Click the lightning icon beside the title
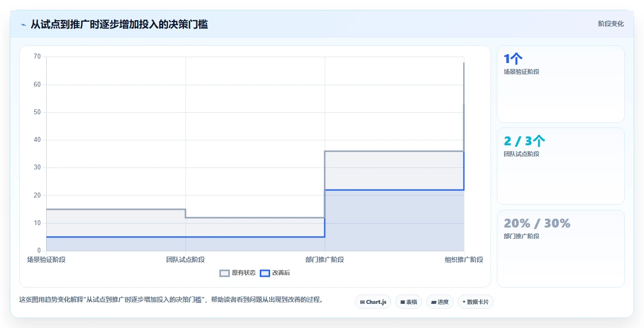This screenshot has width=644, height=328. click(x=23, y=25)
